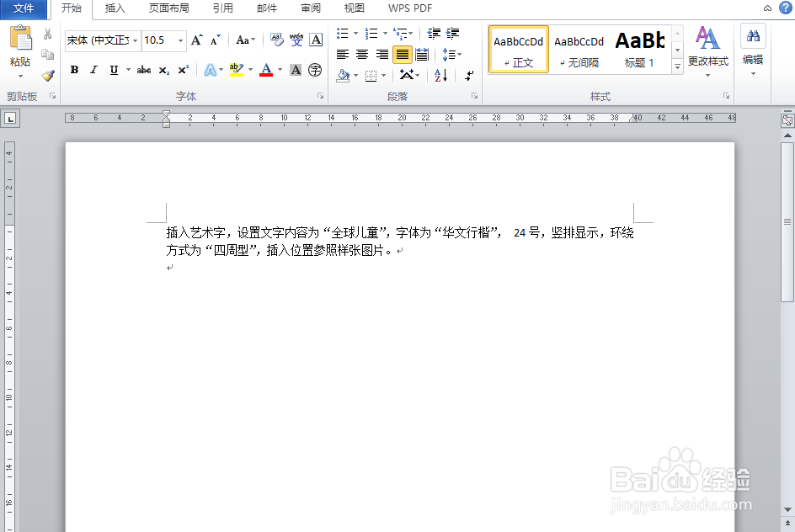Toggle center alignment for paragraph
The height and width of the screenshot is (532, 795).
click(361, 55)
